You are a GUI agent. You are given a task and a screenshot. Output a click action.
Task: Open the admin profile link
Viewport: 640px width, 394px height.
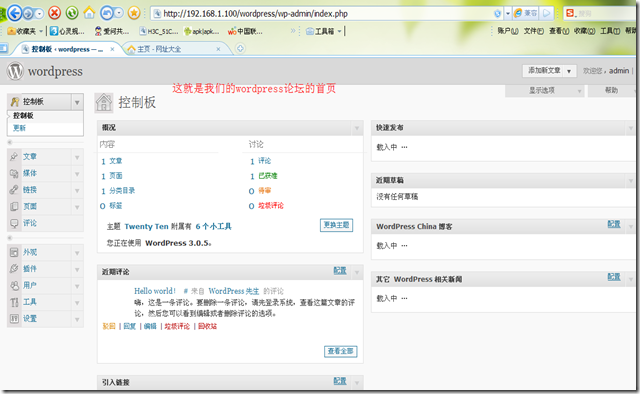619,71
